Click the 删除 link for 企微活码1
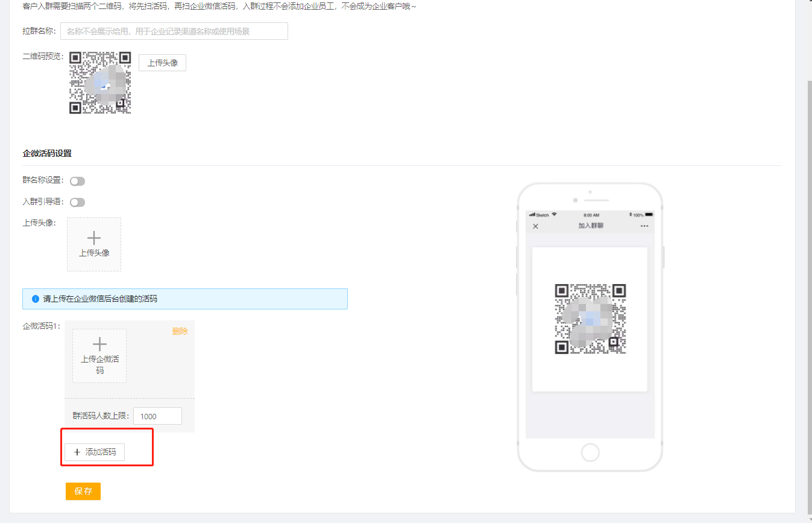 [180, 331]
